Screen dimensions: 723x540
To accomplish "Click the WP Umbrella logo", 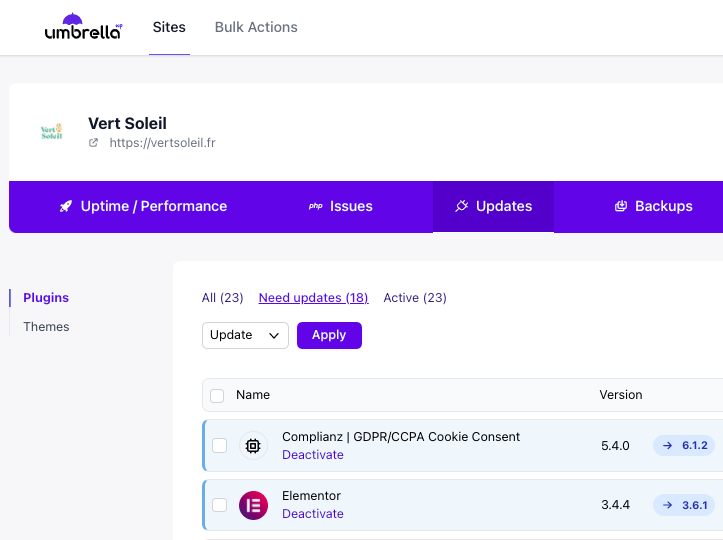I will 84,27.
